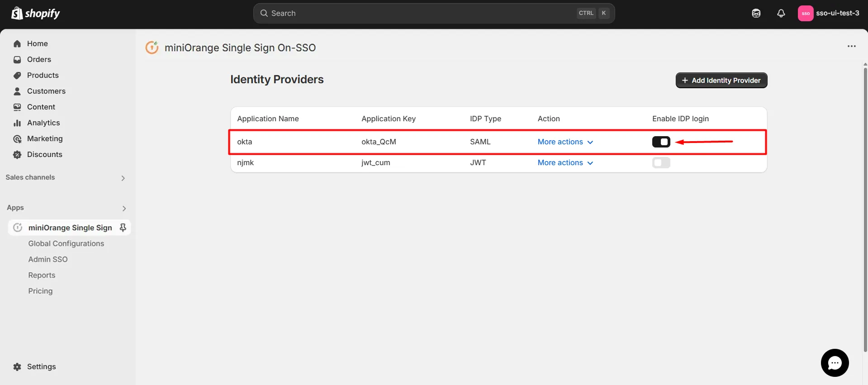Open Analytics in the sidebar
The height and width of the screenshot is (385, 868).
tap(43, 123)
